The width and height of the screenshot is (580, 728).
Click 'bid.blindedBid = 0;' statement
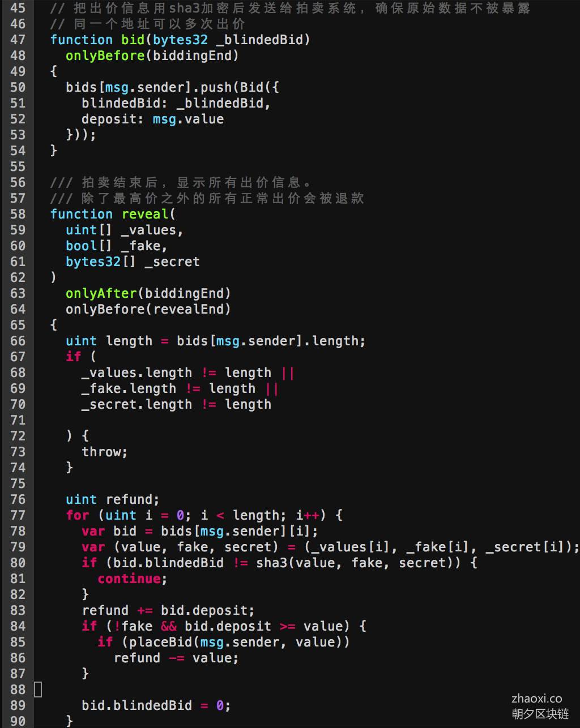(156, 705)
